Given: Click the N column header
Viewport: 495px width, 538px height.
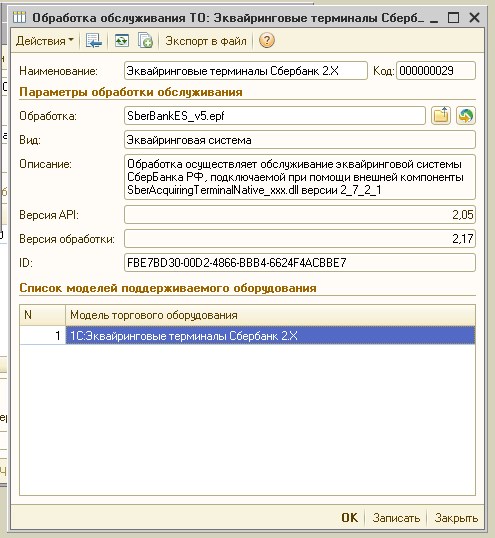Looking at the screenshot, I should click(x=43, y=315).
